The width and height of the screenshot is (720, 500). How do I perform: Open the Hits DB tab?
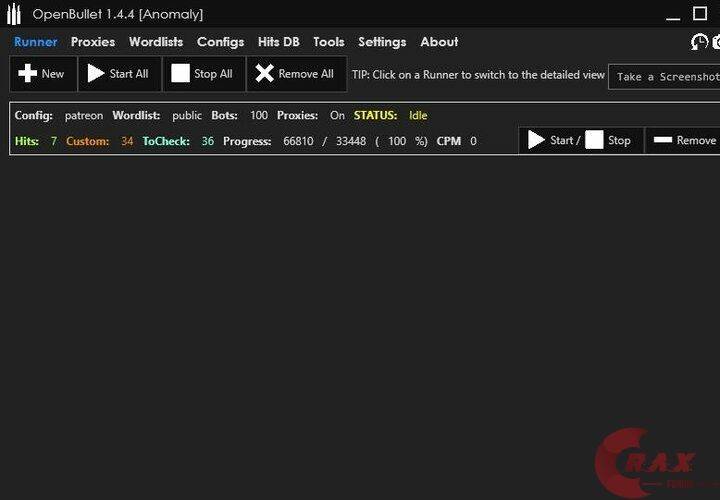coord(279,42)
